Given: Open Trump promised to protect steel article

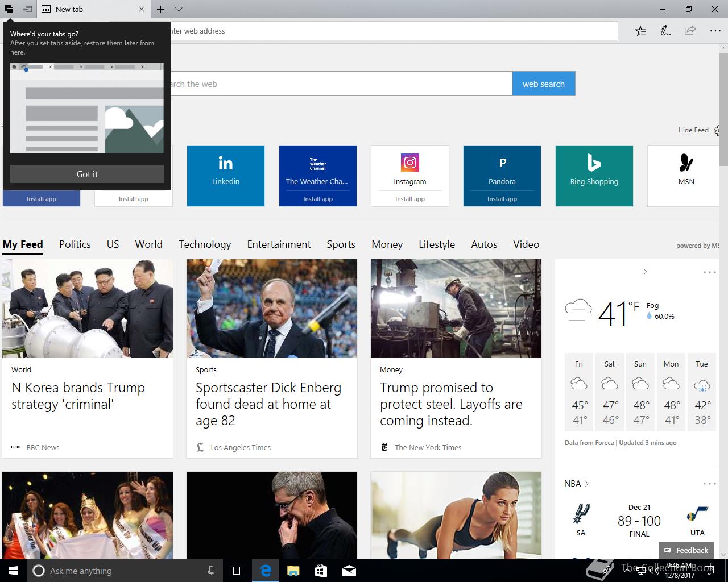Looking at the screenshot, I should tap(451, 404).
